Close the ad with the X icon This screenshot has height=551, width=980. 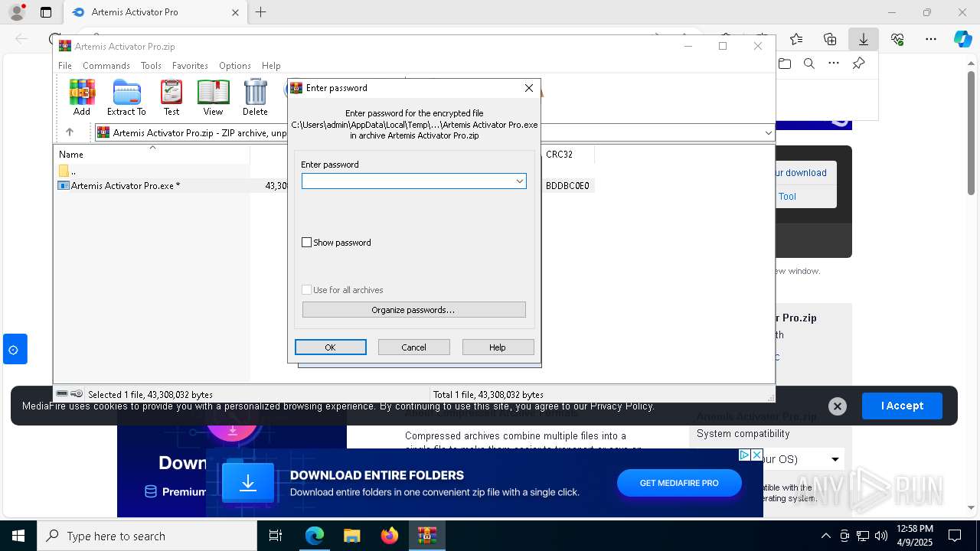(756, 455)
